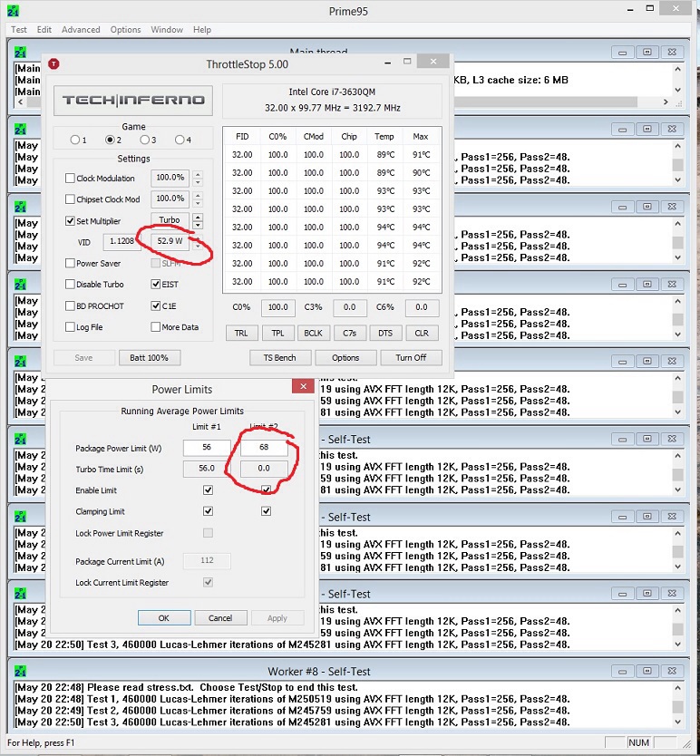
Task: Minimize the Worker #8 Self-Test window
Action: pyautogui.click(x=622, y=671)
